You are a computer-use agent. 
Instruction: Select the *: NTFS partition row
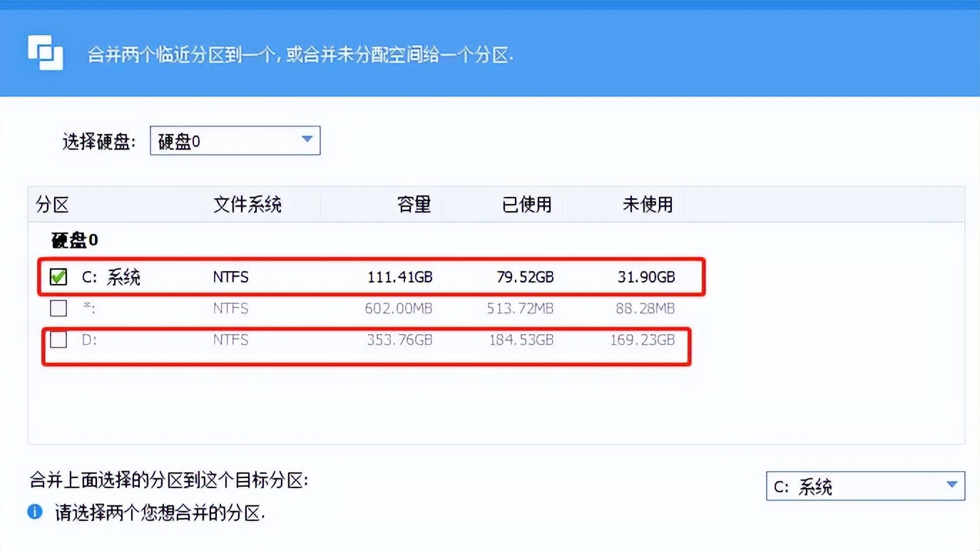coord(285,309)
